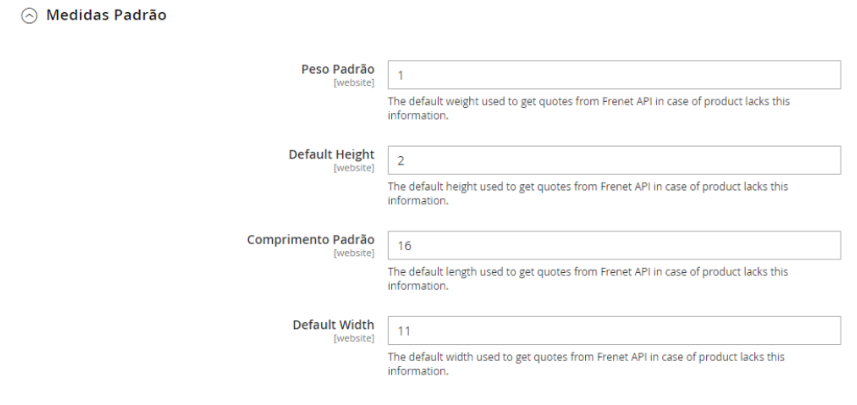857x405 pixels.
Task: Click the default height description note
Action: (586, 193)
